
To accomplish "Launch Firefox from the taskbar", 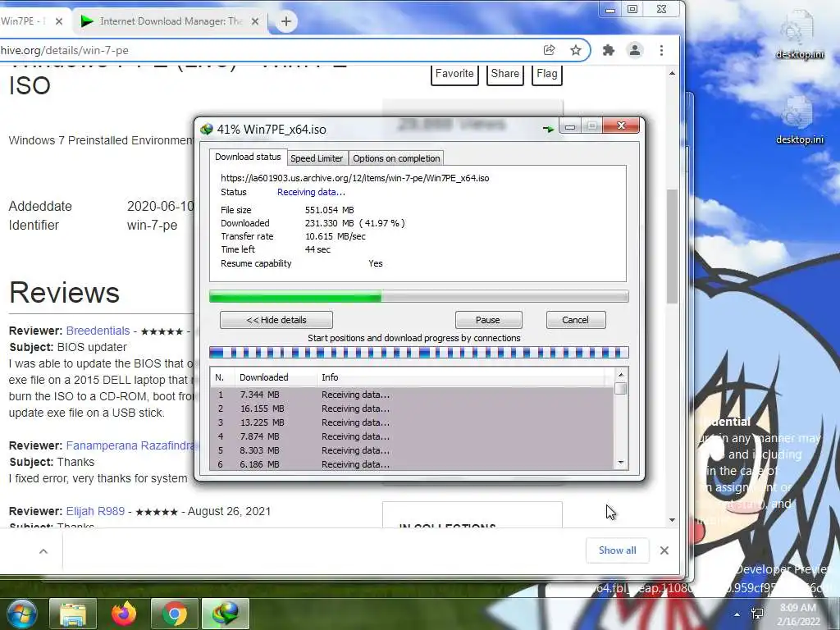I will click(124, 614).
